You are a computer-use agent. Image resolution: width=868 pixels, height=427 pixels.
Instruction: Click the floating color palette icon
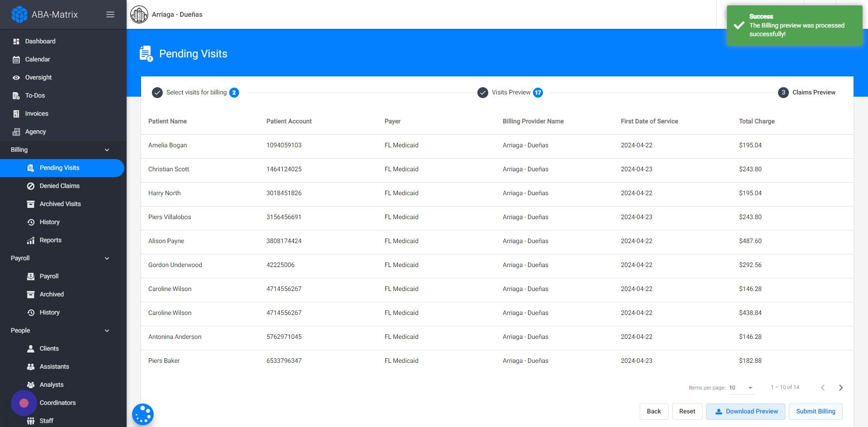click(x=142, y=414)
